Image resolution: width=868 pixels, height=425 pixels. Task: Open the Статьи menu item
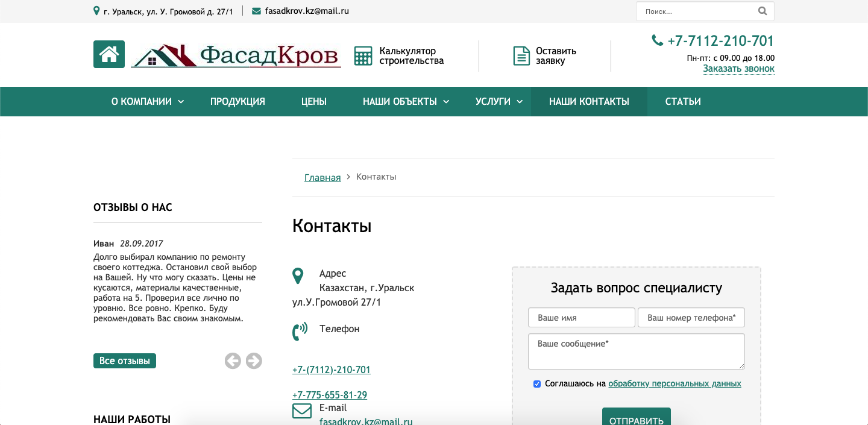[683, 101]
